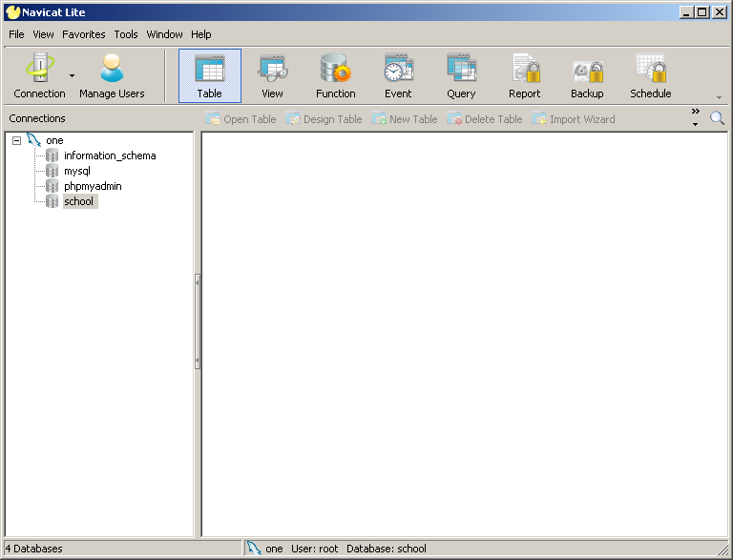
Task: Expand the main toolbar overflow arrow
Action: pyautogui.click(x=719, y=97)
